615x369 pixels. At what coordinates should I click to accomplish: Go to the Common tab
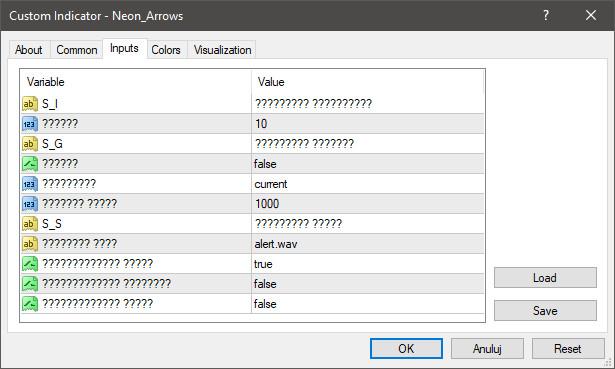click(x=76, y=50)
